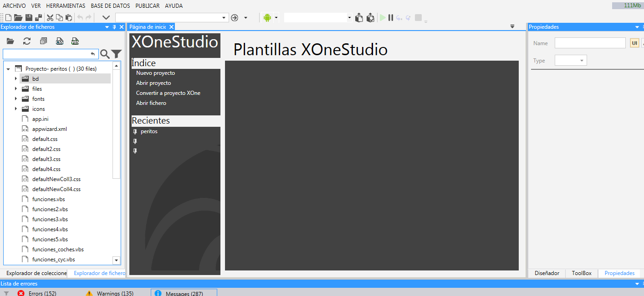Click the Cut scissors icon
Image resolution: width=644 pixels, height=296 pixels.
(50, 18)
